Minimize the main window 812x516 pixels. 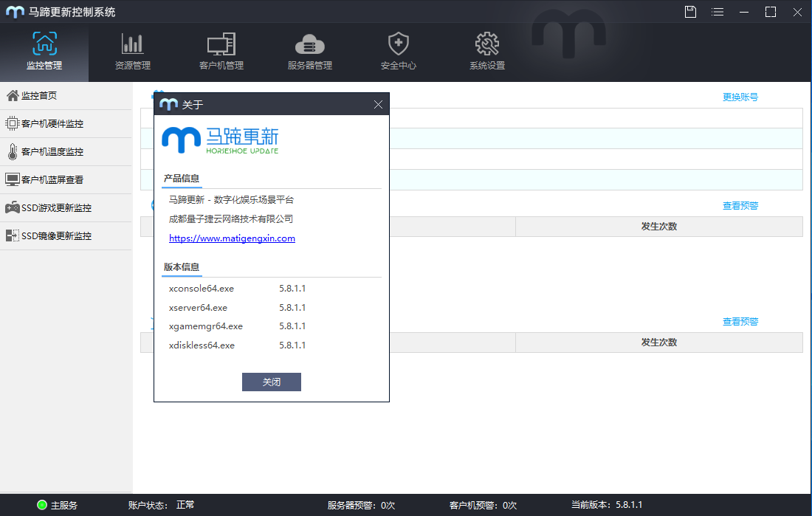tap(744, 12)
